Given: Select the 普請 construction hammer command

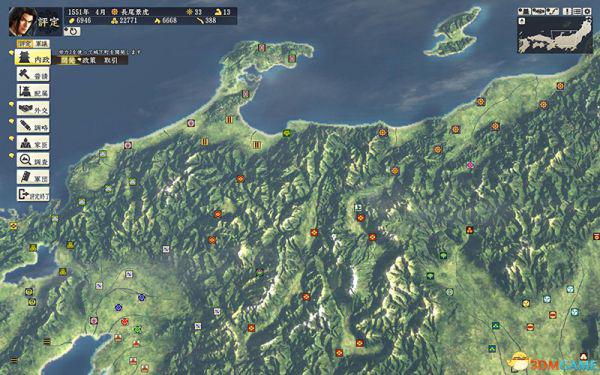Looking at the screenshot, I should pyautogui.click(x=33, y=74).
